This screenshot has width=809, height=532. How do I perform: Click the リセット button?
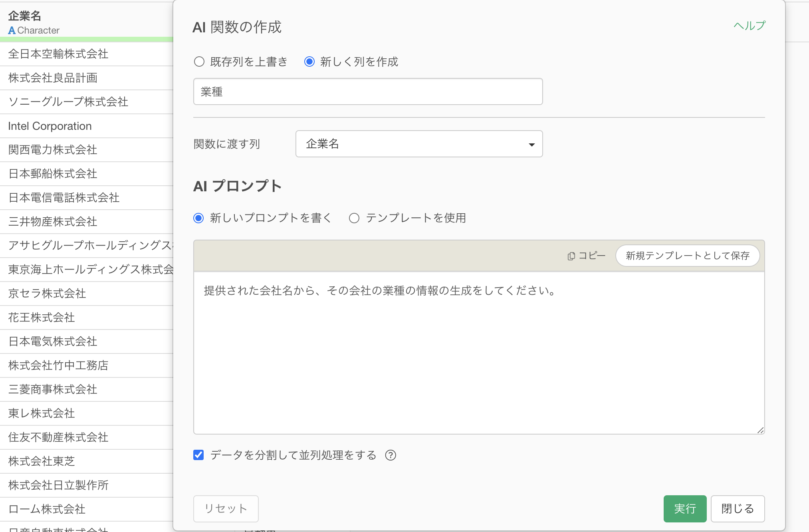pyautogui.click(x=226, y=508)
